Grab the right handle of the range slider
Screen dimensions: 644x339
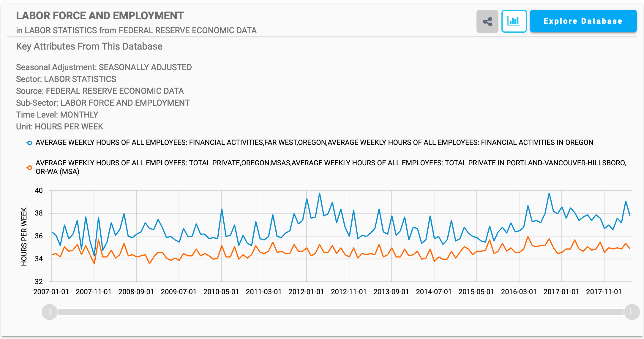[632, 312]
